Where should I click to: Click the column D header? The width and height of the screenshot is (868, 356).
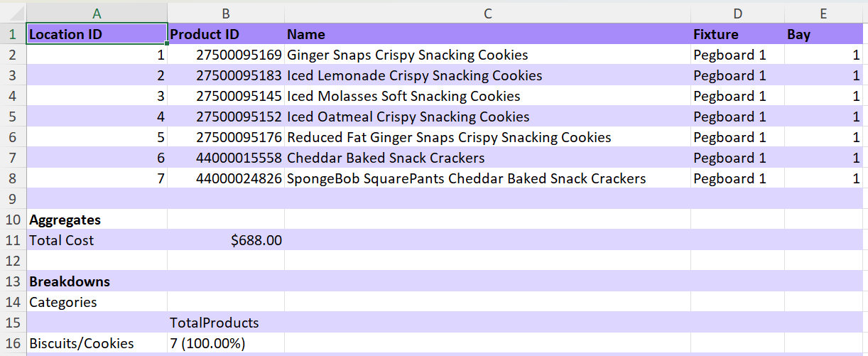[737, 13]
